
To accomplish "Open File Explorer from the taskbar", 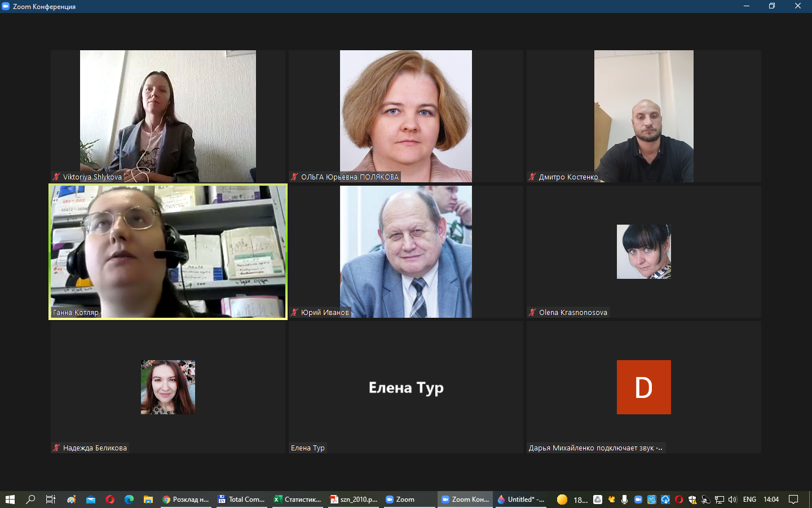I will tap(148, 499).
